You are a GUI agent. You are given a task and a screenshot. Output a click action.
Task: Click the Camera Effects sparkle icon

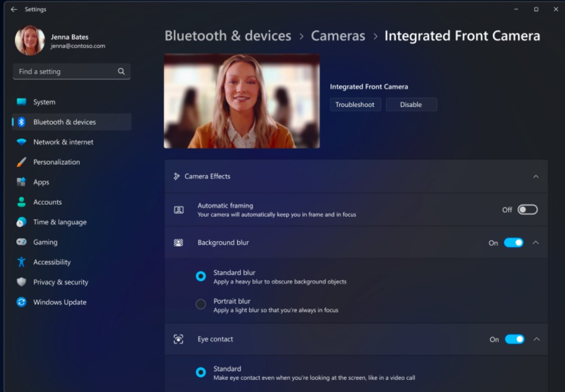click(177, 177)
